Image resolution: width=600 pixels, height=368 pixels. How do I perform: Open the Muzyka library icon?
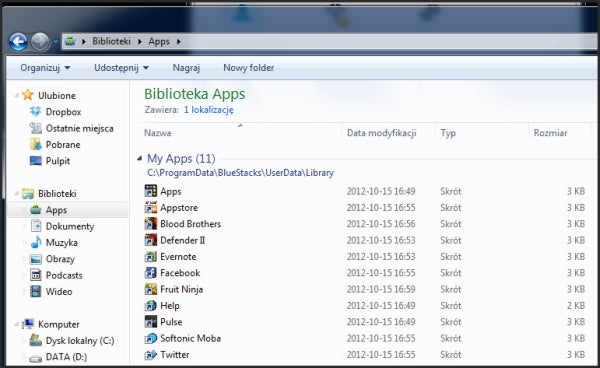[36, 242]
